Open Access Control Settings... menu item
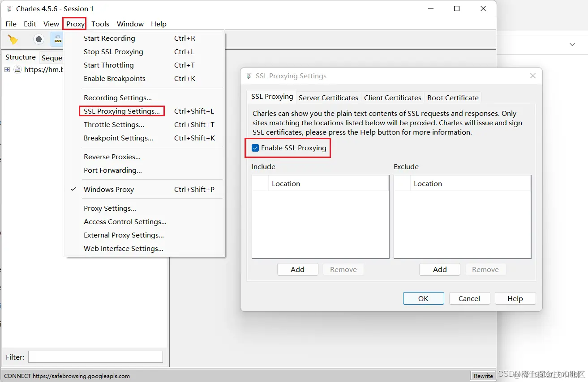 pos(143,221)
